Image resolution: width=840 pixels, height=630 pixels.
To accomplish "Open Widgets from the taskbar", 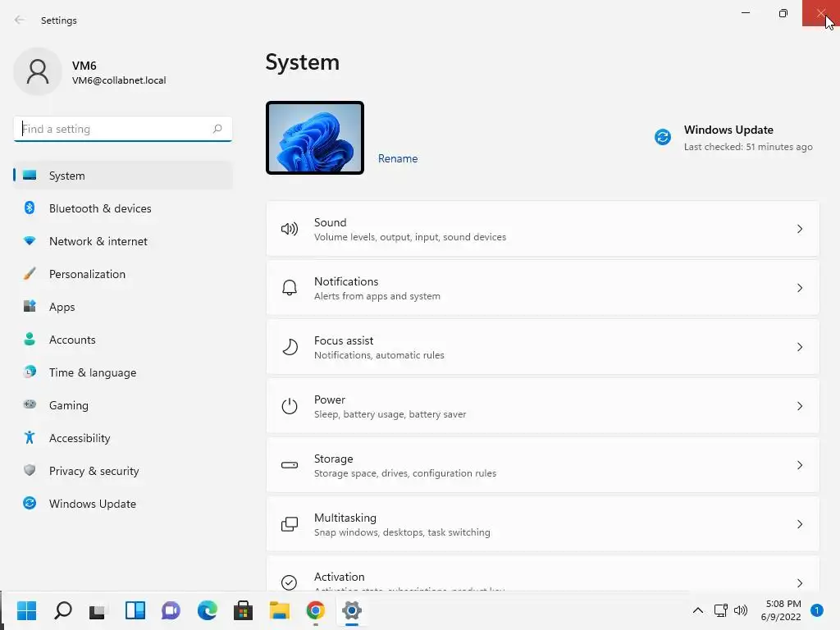I will tap(135, 610).
